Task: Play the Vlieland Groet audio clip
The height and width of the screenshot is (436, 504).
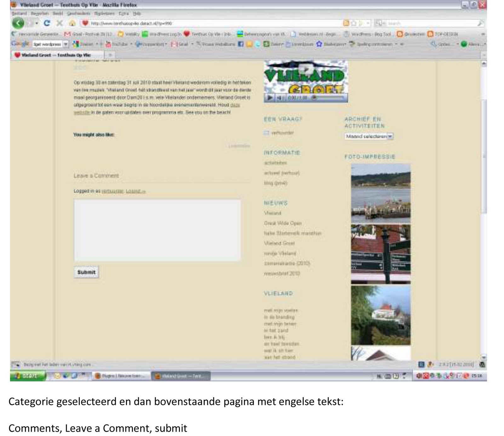Action: (270, 98)
